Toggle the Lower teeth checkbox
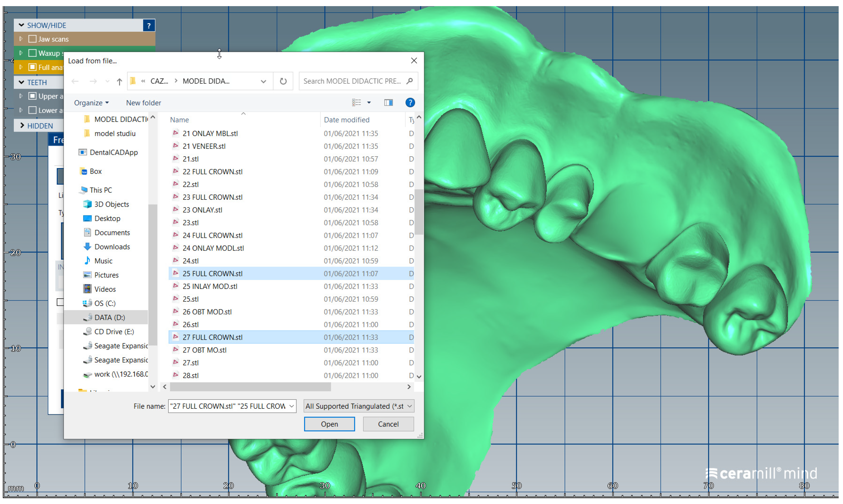This screenshot has width=843, height=504. (33, 110)
